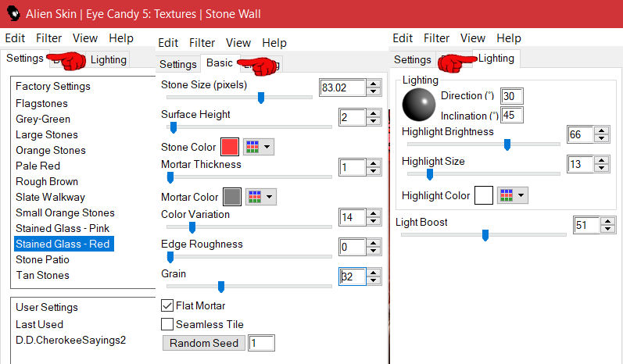Image resolution: width=623 pixels, height=364 pixels.
Task: Decrease Highlight Brightness with down arrow
Action: point(602,138)
